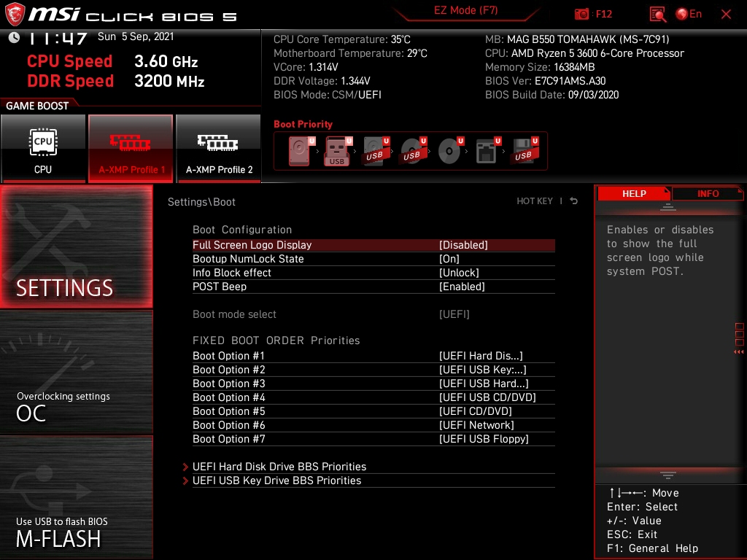Toggle A-XMP Profile 2
The width and height of the screenshot is (747, 560).
(218, 149)
